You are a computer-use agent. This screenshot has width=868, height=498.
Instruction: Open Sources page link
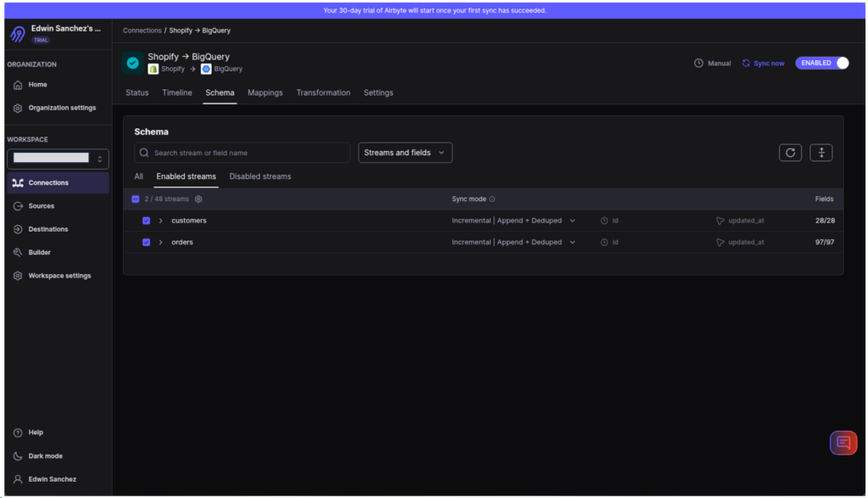(42, 206)
